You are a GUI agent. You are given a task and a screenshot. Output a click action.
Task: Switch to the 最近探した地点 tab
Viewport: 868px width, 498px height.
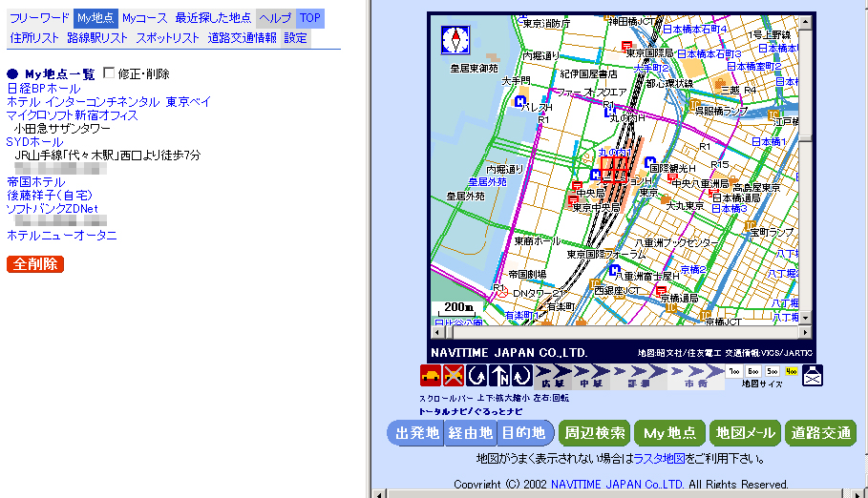(x=213, y=18)
